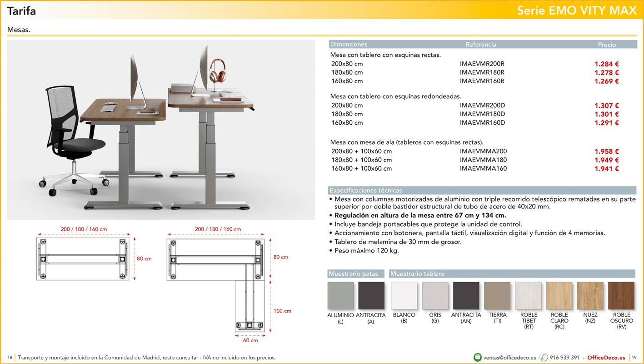Select the Blanco (B) tabletop swatch

tap(404, 296)
